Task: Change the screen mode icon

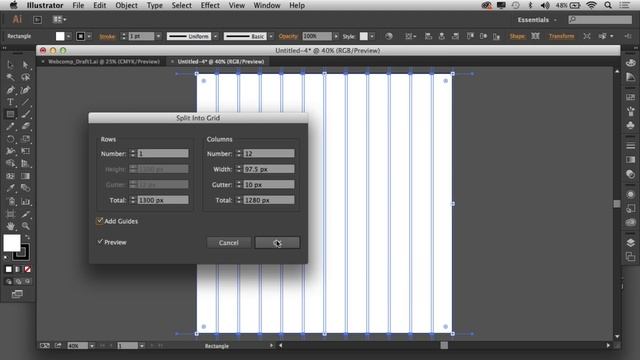Action: tap(17, 294)
